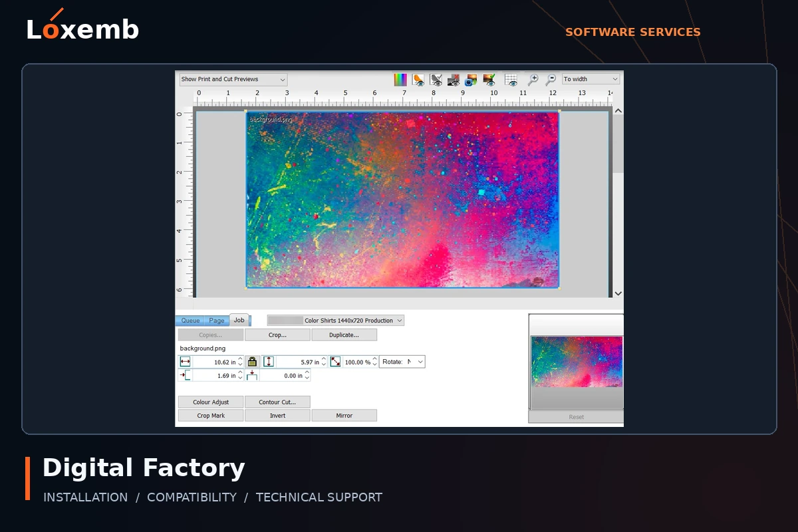The width and height of the screenshot is (798, 532).
Task: Select the Job tab
Action: click(x=239, y=320)
